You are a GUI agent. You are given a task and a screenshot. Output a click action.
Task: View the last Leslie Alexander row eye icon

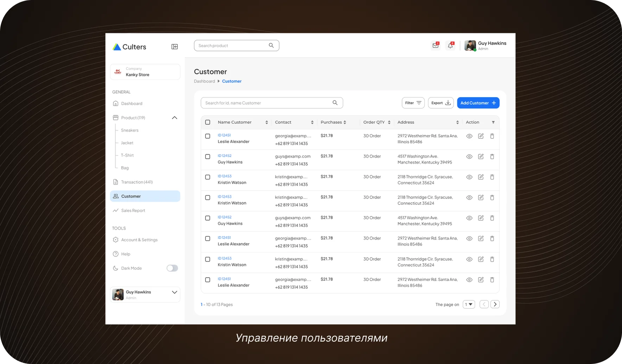[x=469, y=280]
